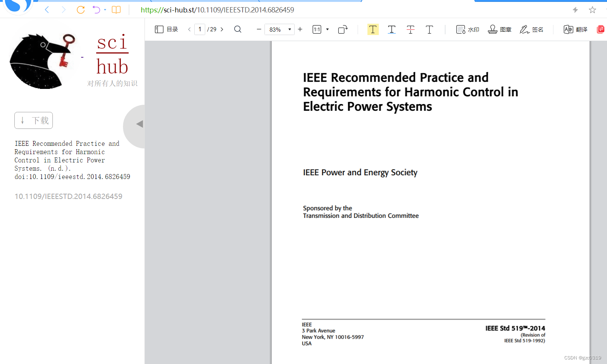Click the sci-hub URL address bar
The height and width of the screenshot is (364, 607).
click(217, 10)
